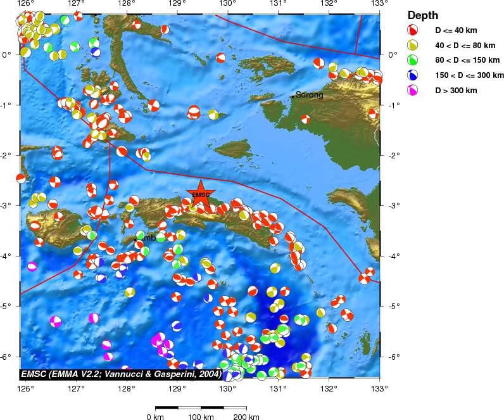The image size is (504, 420).
Task: Click the red beachball just southeast of Sorong
Action: click(306, 119)
